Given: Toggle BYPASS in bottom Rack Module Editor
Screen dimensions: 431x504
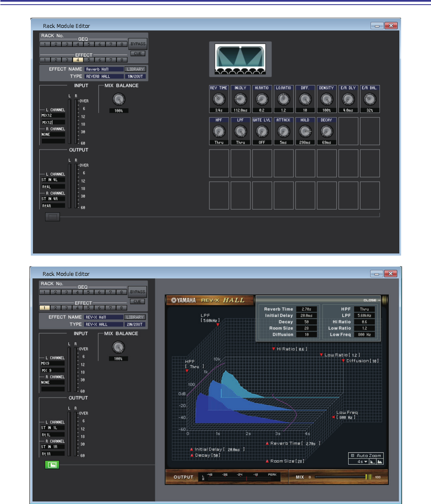Looking at the screenshot, I should click(x=138, y=292).
